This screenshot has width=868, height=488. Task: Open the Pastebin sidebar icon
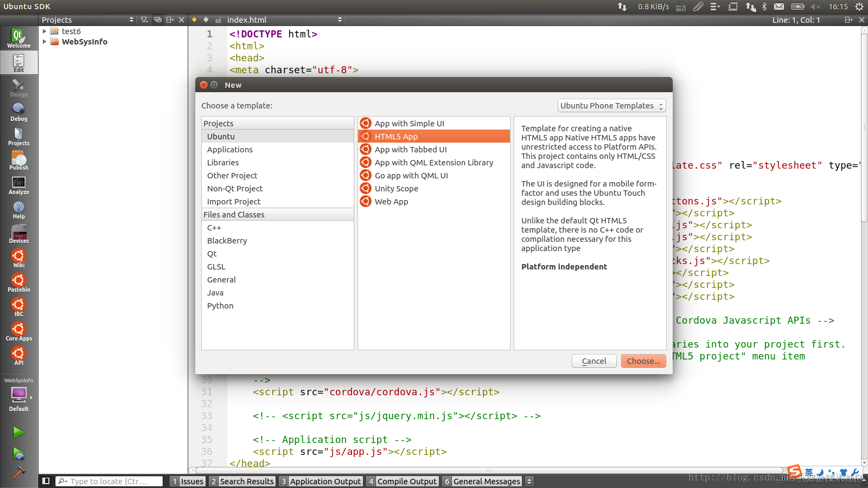[x=18, y=282]
